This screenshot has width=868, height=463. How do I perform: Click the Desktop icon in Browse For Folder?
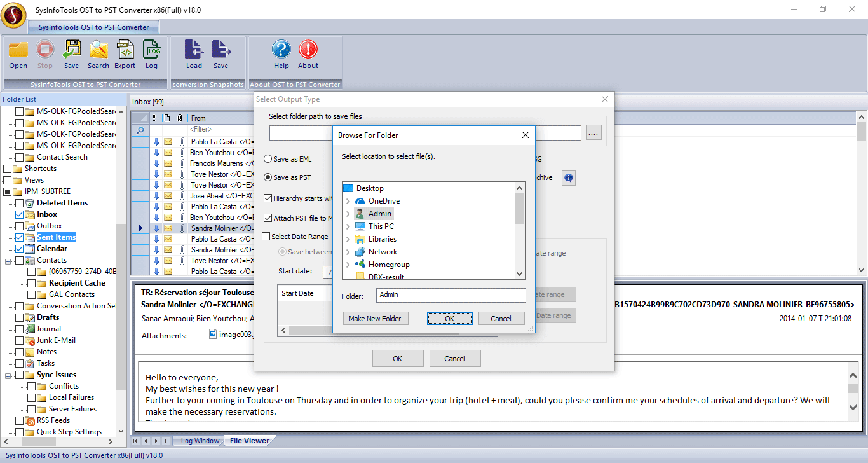pyautogui.click(x=348, y=188)
